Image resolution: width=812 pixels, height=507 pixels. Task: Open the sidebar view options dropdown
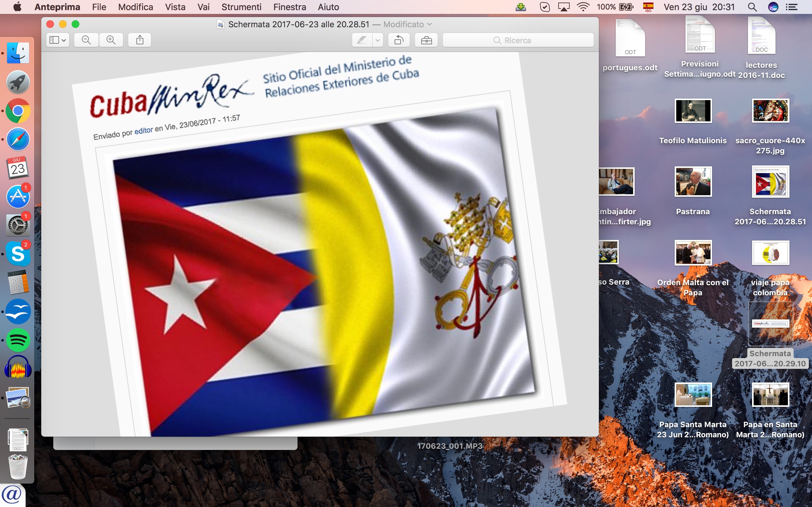click(58, 40)
